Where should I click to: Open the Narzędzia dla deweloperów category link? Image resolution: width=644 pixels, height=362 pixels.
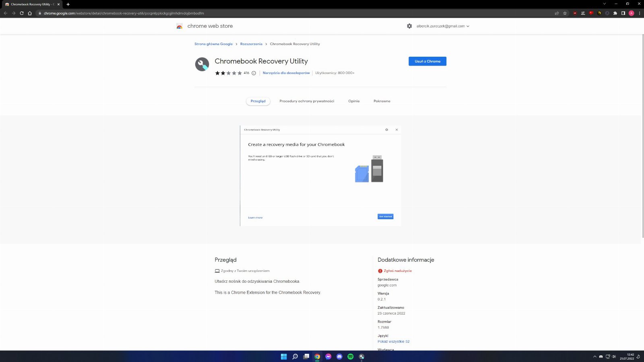[286, 73]
